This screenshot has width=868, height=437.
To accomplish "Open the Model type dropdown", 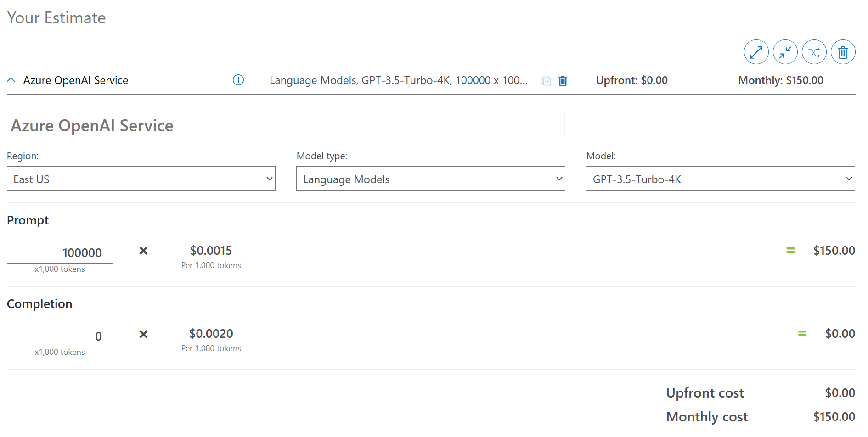I will (431, 179).
